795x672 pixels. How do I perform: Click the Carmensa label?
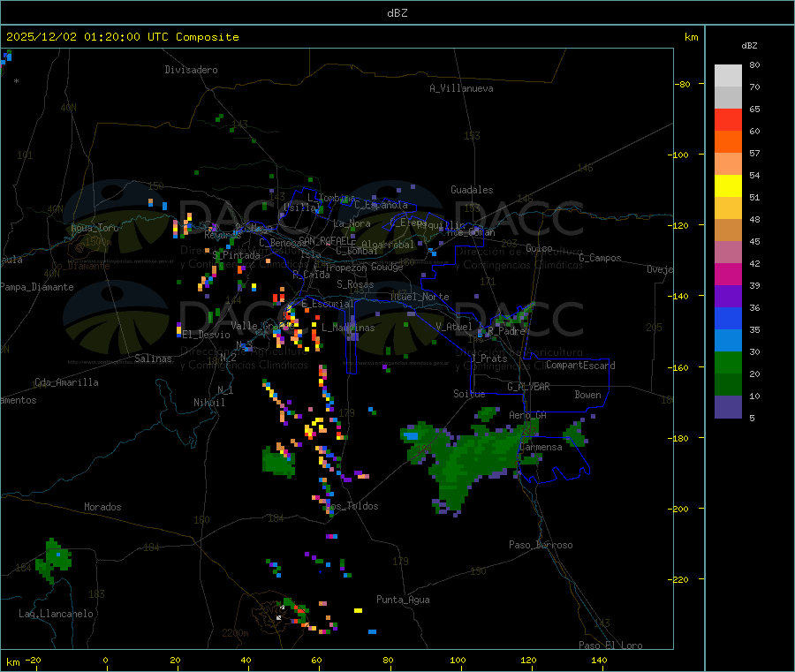(x=541, y=447)
